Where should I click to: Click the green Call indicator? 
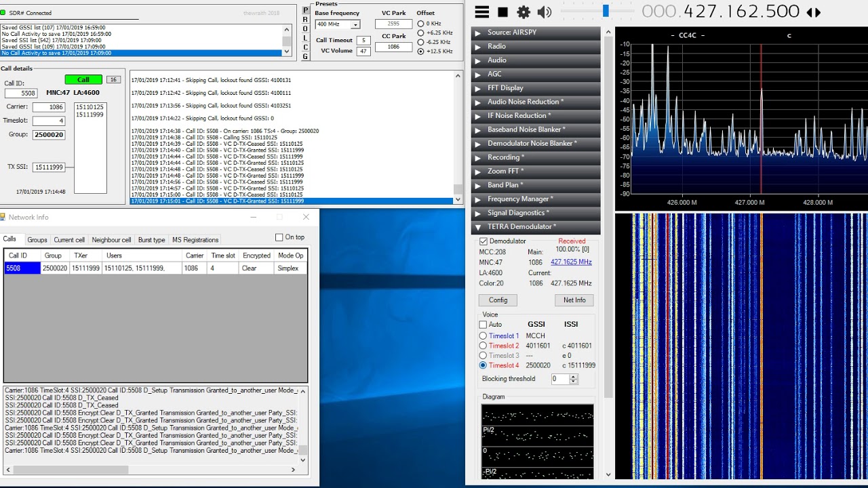(x=83, y=79)
